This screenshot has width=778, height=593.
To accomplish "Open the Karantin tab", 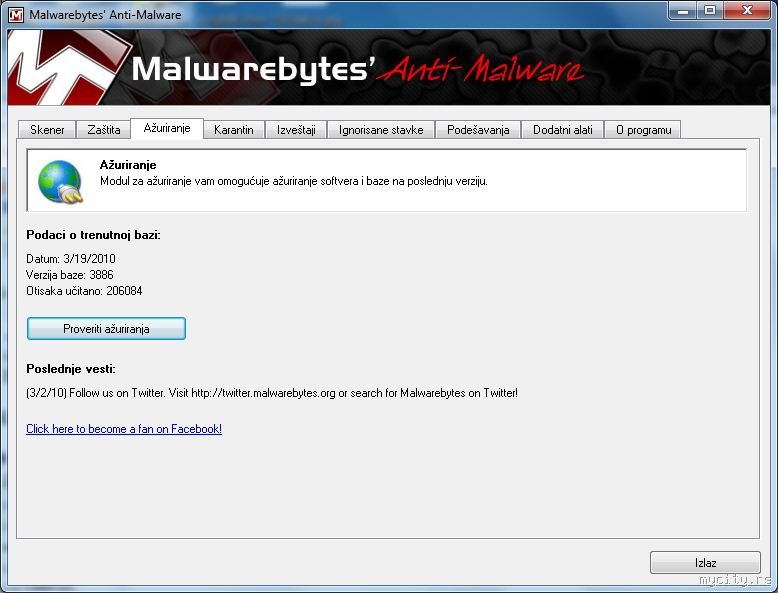I will [x=234, y=130].
